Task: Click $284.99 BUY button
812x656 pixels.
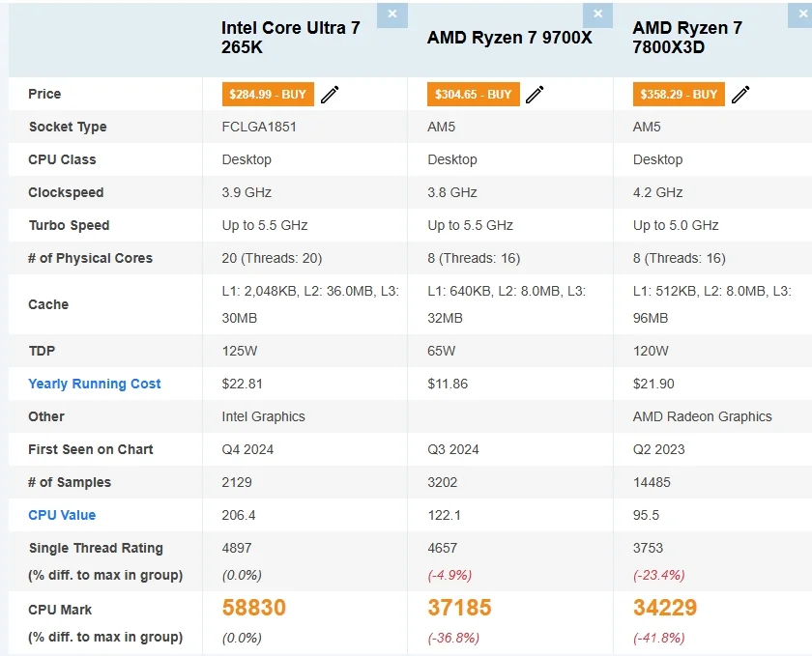Action: (268, 95)
